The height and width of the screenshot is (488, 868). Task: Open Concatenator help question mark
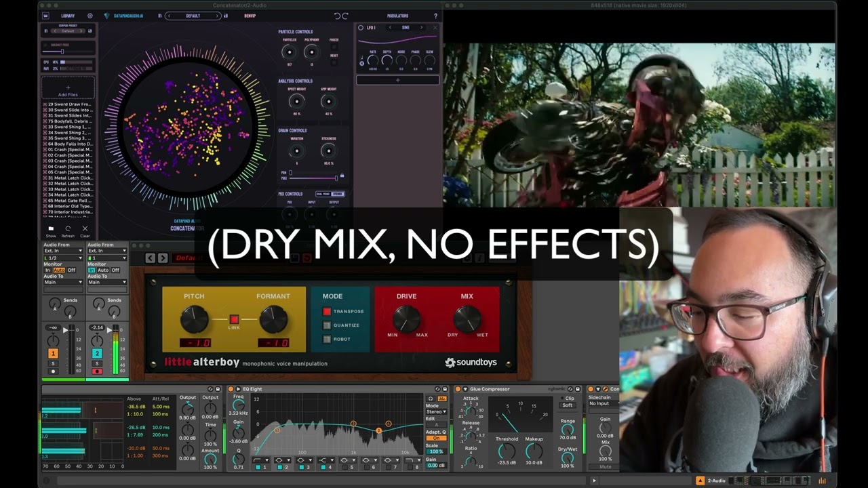click(435, 16)
